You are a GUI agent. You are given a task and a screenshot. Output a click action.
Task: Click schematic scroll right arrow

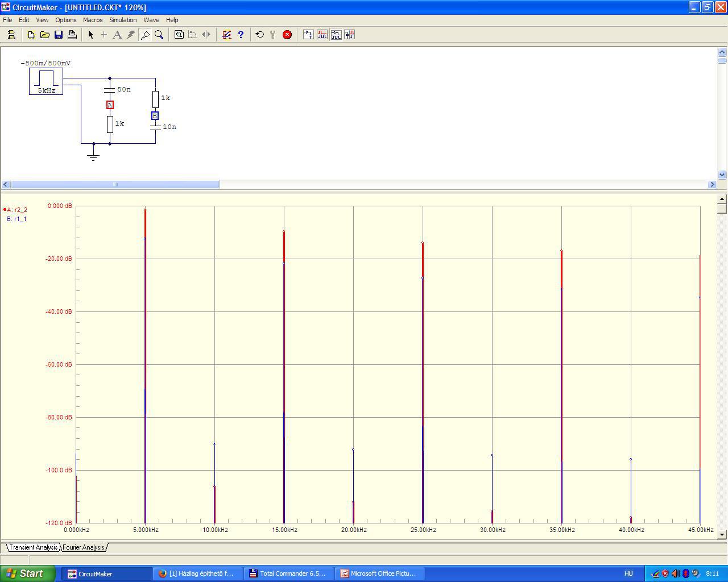(x=712, y=184)
